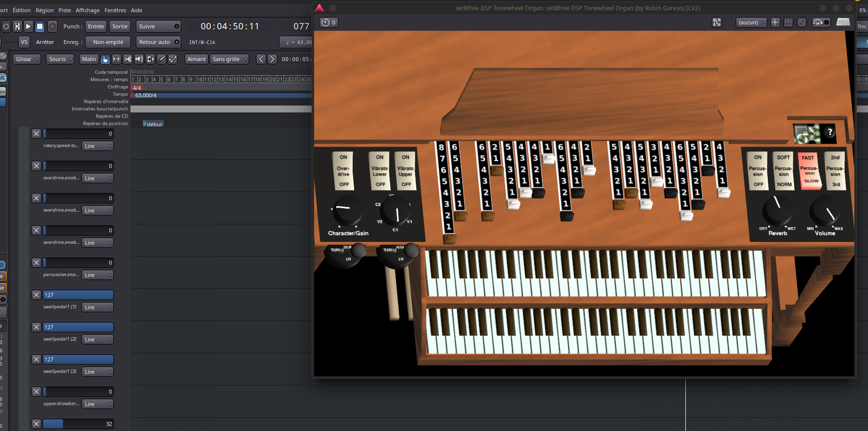This screenshot has height=431, width=868.
Task: Open the Glisse edit mode dropdown
Action: pos(27,59)
